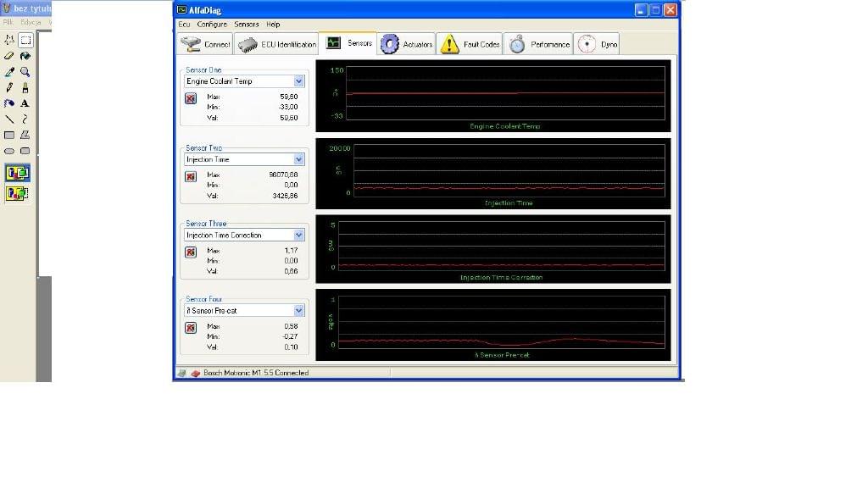This screenshot has height=488, width=868.
Task: Select the Free-Form Select tool in Paint
Action: [9, 40]
